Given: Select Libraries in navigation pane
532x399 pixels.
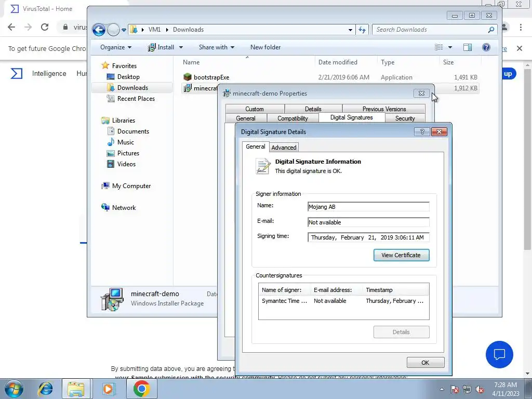Looking at the screenshot, I should click(x=124, y=121).
